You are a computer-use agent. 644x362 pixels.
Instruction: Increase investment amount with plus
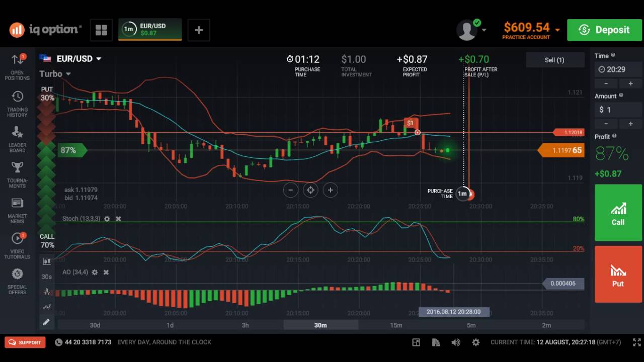(630, 124)
